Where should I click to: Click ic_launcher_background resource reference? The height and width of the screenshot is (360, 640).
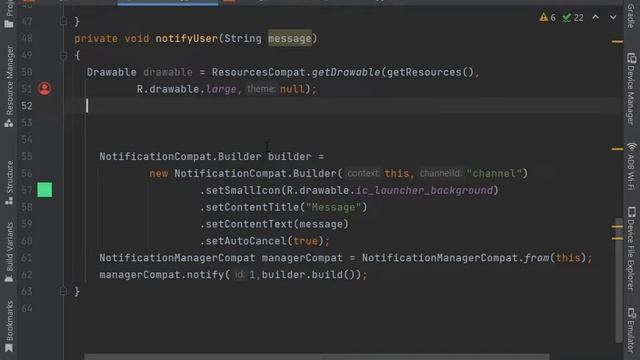tap(424, 190)
